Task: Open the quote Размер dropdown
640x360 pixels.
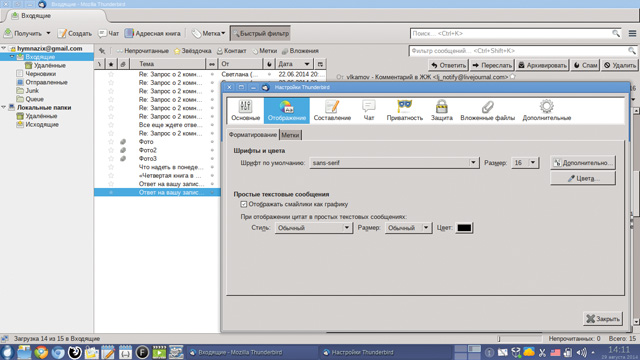Action: (408, 228)
